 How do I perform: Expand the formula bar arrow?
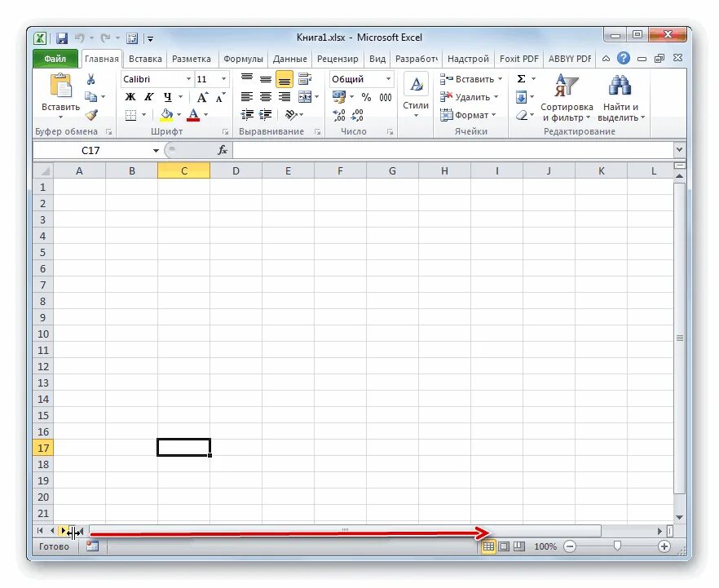pyautogui.click(x=679, y=149)
